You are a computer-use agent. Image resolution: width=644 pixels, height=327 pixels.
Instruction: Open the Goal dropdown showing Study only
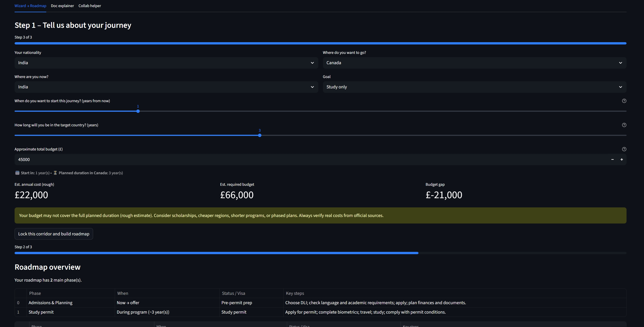pyautogui.click(x=474, y=87)
